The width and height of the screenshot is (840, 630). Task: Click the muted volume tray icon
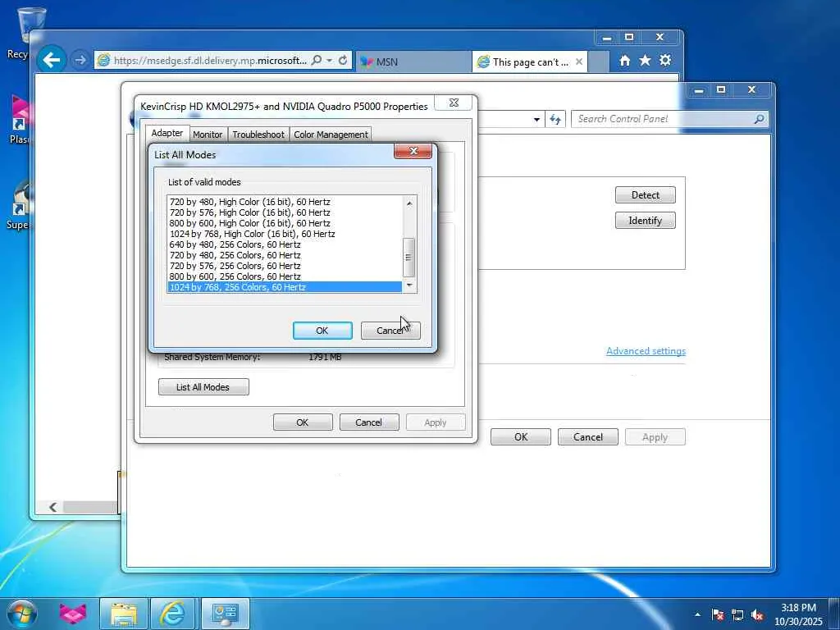[757, 615]
